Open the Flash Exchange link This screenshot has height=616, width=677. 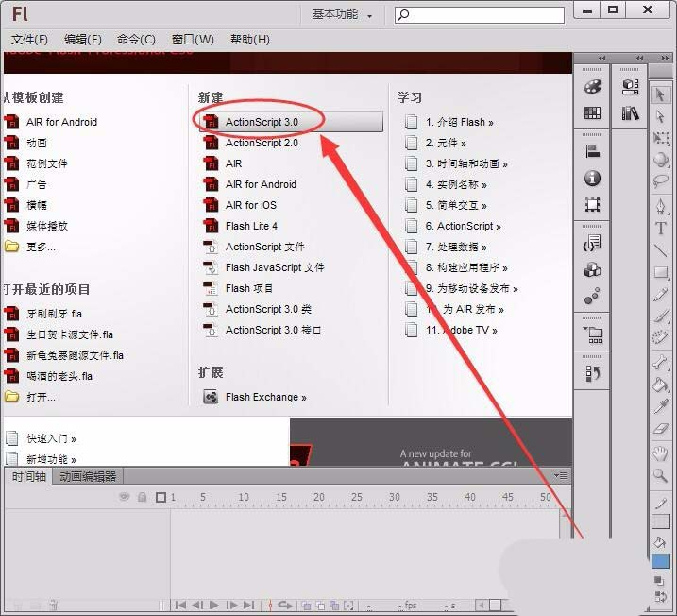point(265,397)
